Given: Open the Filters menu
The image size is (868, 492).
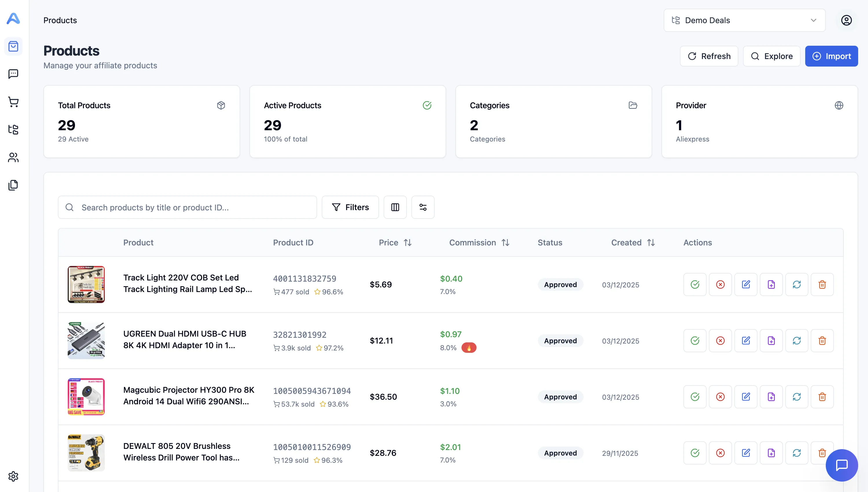Looking at the screenshot, I should click(350, 207).
